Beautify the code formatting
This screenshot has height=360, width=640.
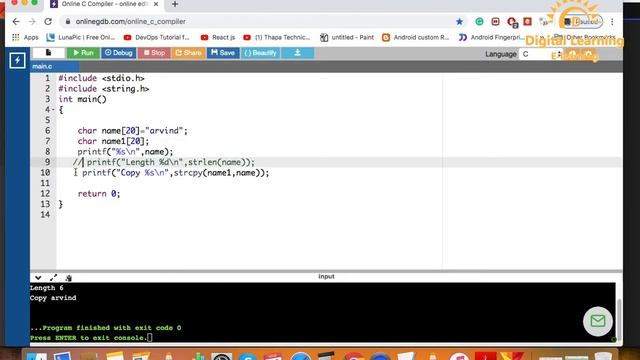point(260,53)
